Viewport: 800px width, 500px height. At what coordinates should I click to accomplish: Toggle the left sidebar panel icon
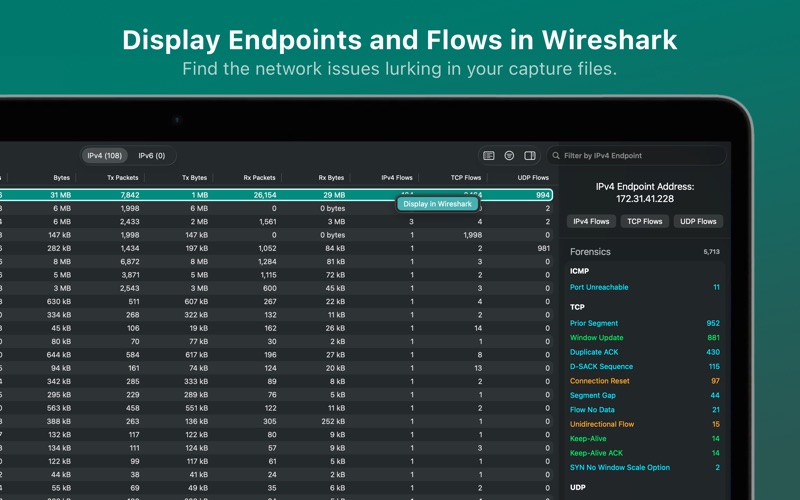click(489, 156)
